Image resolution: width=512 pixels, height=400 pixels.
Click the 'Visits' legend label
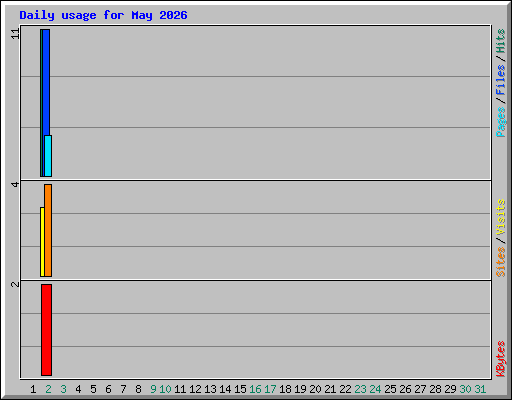click(500, 218)
